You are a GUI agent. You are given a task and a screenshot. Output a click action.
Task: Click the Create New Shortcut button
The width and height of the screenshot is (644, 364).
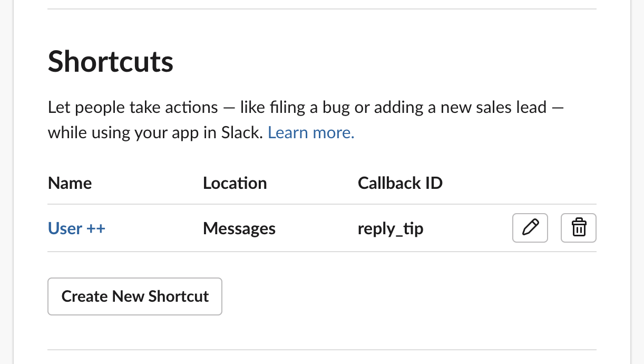coord(135,296)
